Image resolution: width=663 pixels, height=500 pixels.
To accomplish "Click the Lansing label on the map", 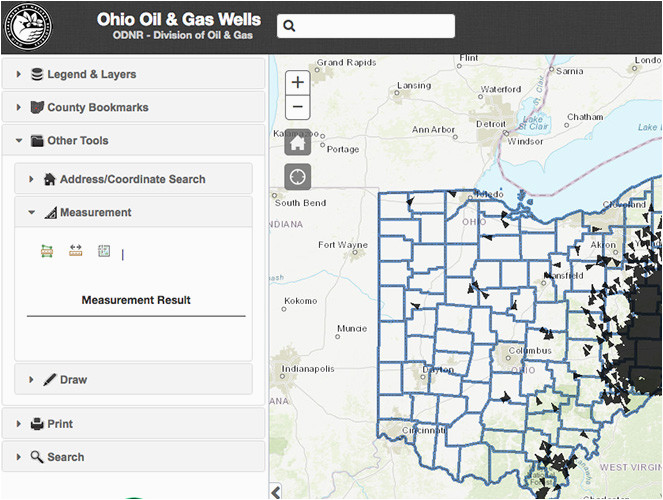I will pos(414,85).
